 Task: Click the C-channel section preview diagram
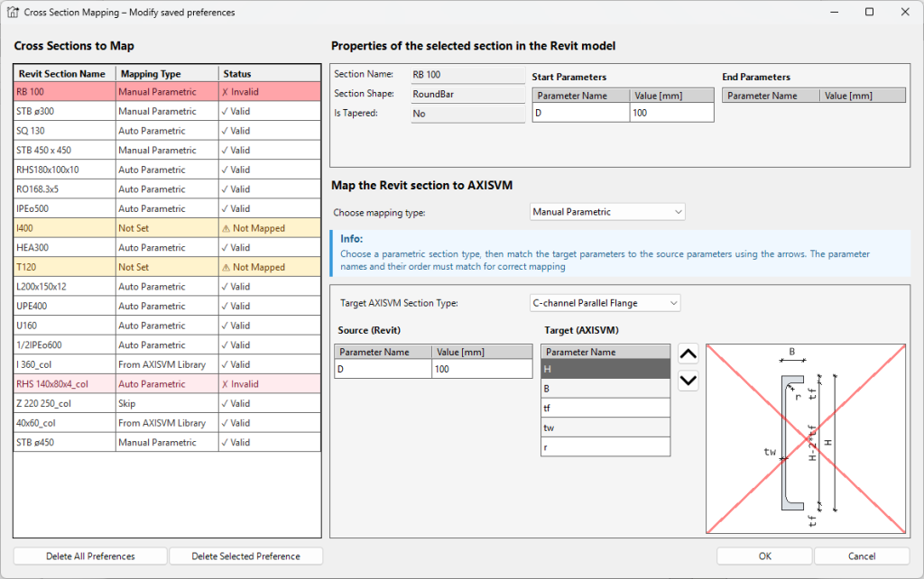point(807,438)
